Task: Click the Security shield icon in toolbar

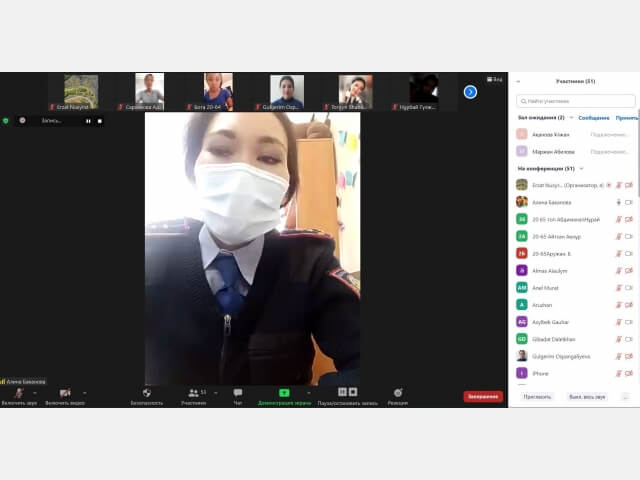Action: (x=147, y=393)
